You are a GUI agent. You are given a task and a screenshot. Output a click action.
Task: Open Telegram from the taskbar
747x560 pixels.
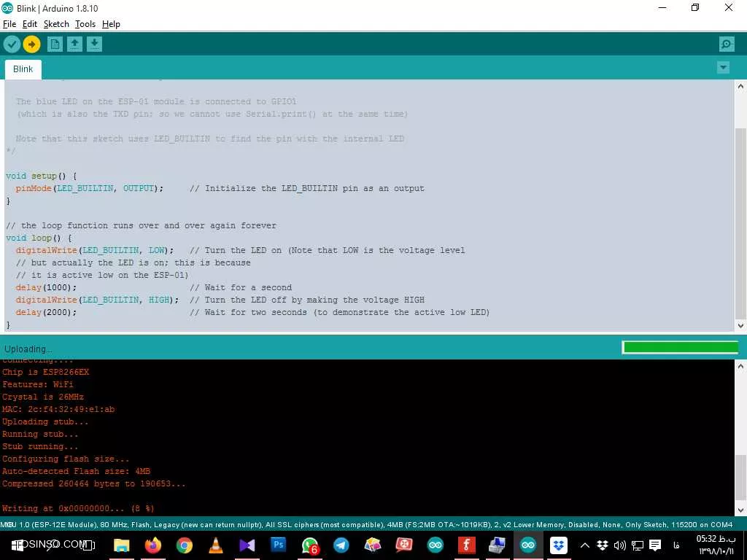[x=341, y=545]
